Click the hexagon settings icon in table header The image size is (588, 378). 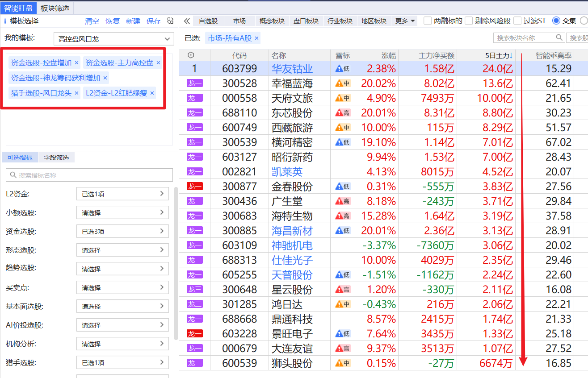click(x=191, y=55)
